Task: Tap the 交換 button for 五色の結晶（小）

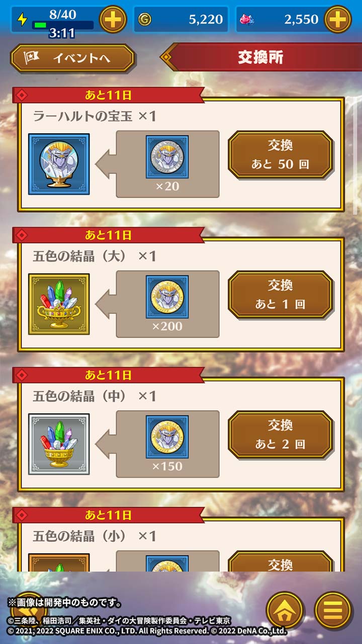Action: (281, 561)
